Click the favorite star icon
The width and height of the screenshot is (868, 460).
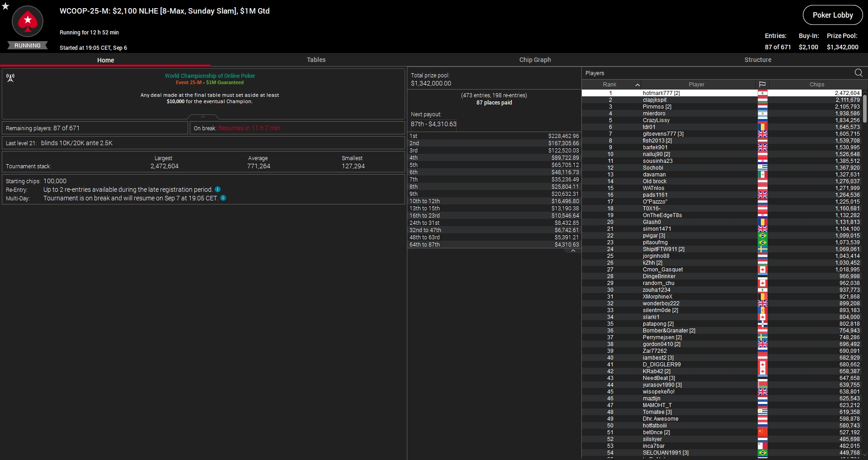tap(5, 6)
